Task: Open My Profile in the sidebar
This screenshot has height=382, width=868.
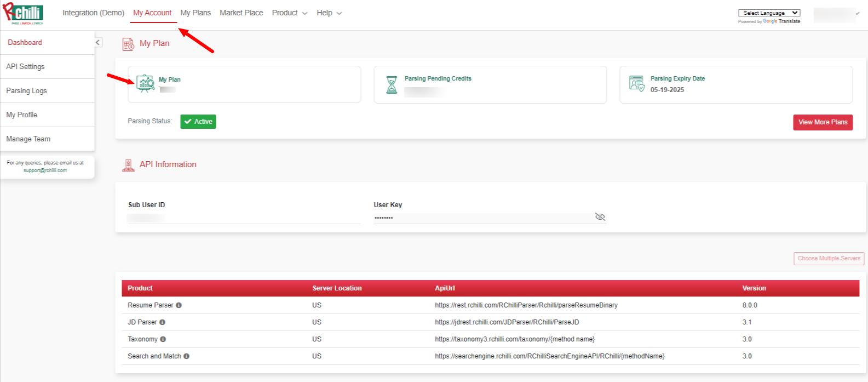Action: coord(47,115)
